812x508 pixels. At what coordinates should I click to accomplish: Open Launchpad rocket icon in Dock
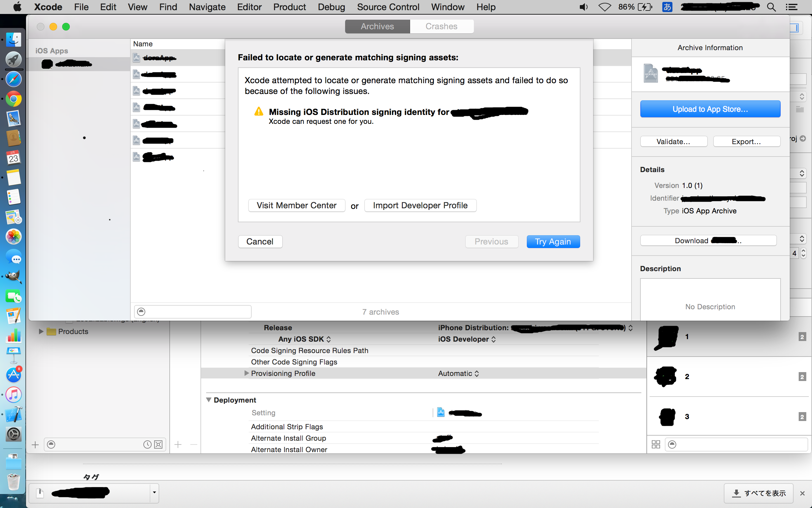coord(14,59)
